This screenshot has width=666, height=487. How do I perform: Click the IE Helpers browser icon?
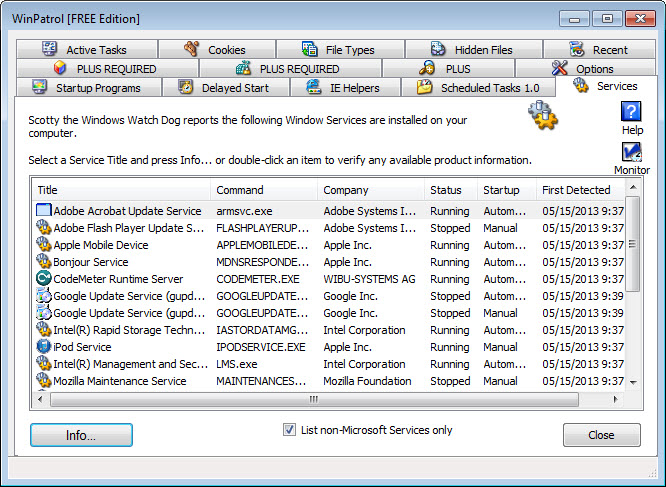[x=313, y=87]
